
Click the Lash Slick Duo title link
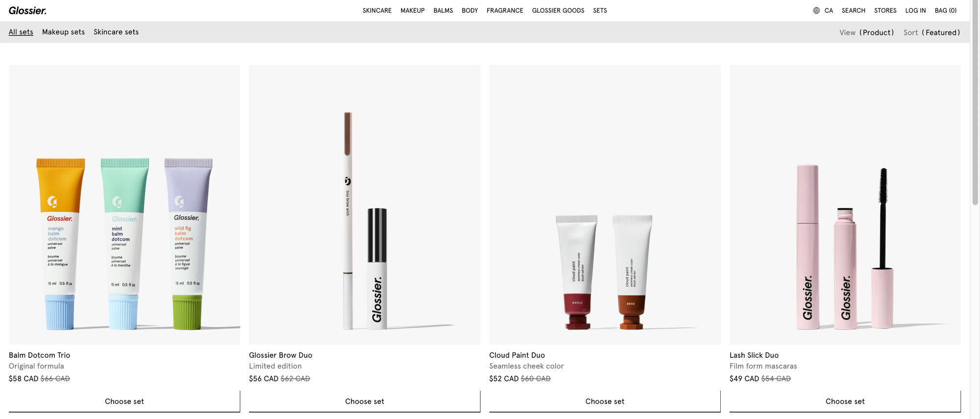[x=754, y=355]
